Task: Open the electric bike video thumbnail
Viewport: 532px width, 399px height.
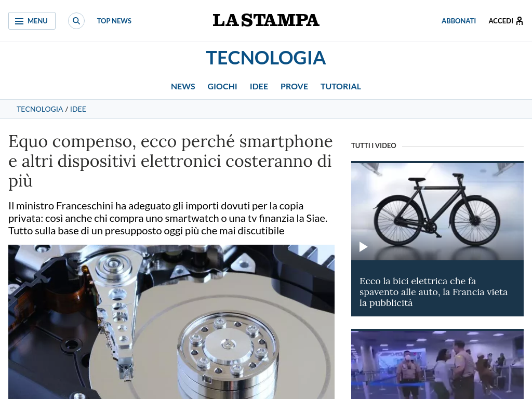Action: pos(437,211)
